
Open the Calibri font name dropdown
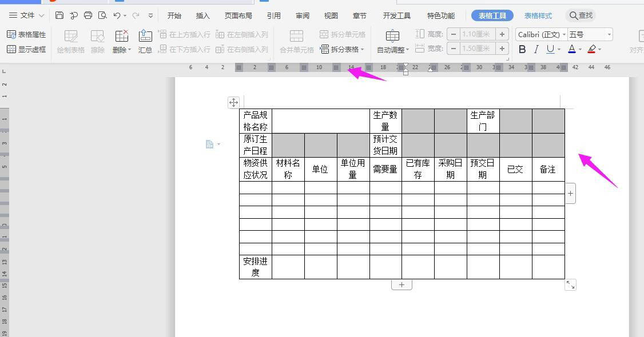pos(564,35)
